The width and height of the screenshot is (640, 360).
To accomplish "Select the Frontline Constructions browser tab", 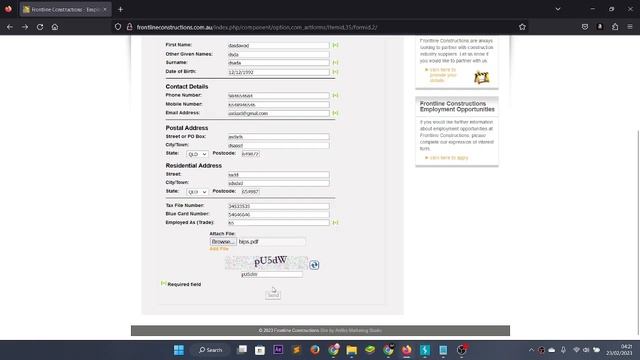I will coord(65,9).
